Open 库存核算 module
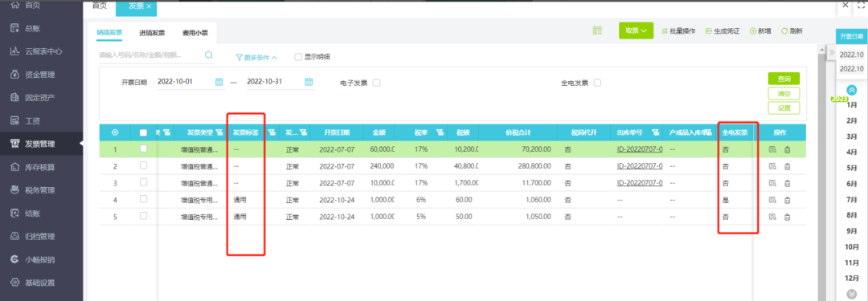The width and height of the screenshot is (868, 301). pyautogui.click(x=39, y=167)
